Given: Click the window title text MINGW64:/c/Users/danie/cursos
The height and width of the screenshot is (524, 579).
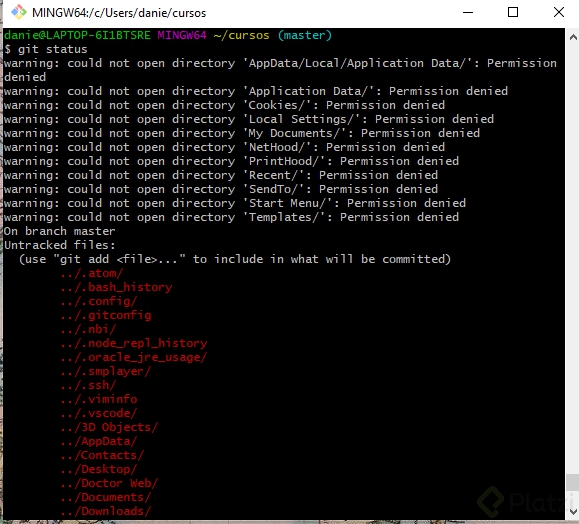Looking at the screenshot, I should tap(119, 13).
